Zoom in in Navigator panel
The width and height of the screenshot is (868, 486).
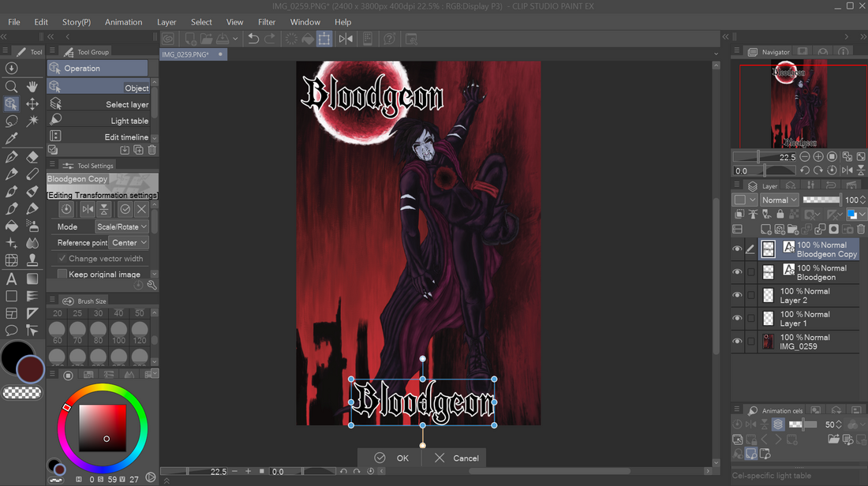pyautogui.click(x=818, y=157)
